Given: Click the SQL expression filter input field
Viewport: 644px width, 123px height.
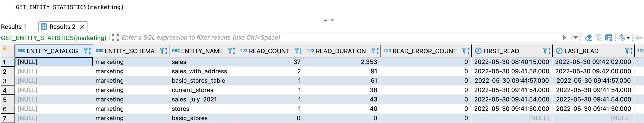Looking at the screenshot, I should pos(325,37).
